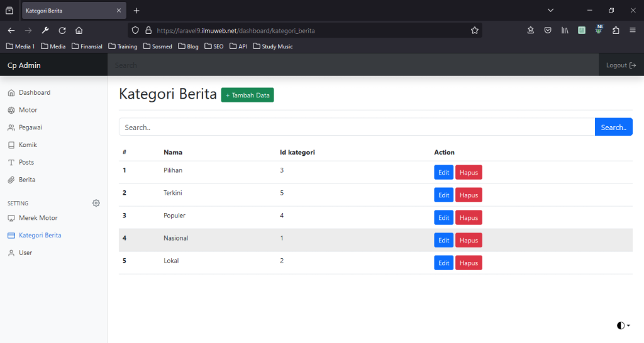Open the Pegawai sidebar page
The height and width of the screenshot is (343, 644).
[30, 128]
